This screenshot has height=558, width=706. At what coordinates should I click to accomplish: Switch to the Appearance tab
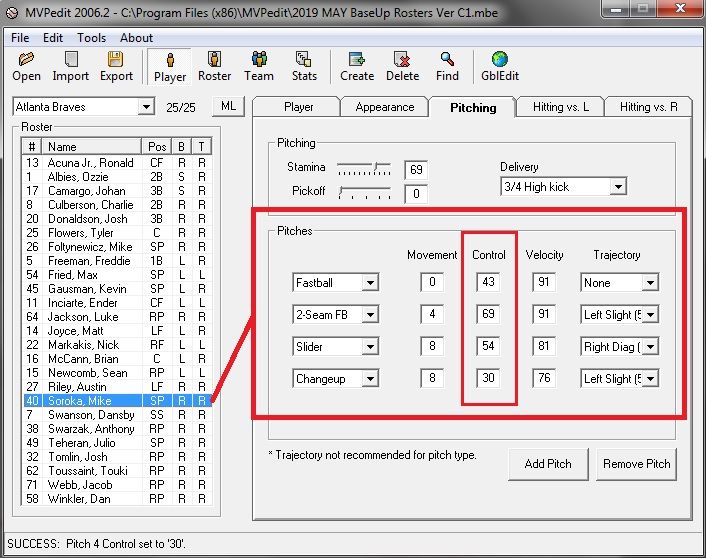(x=385, y=107)
